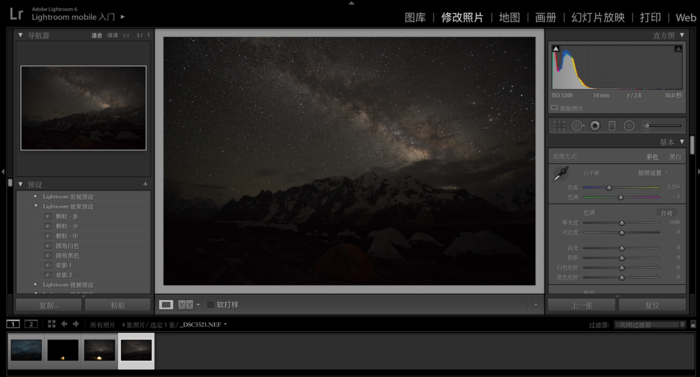Switch to the 图库 Library module
Viewport: 700px width, 377px height.
tap(415, 17)
